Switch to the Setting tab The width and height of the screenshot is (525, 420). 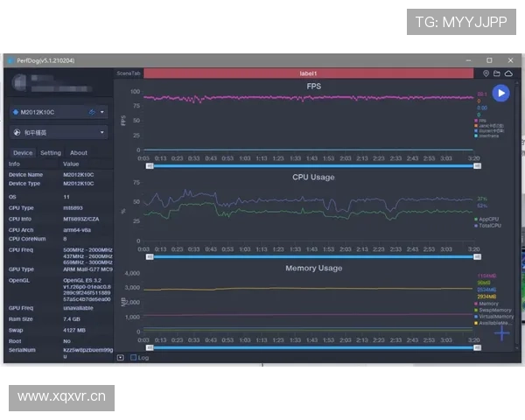click(51, 152)
